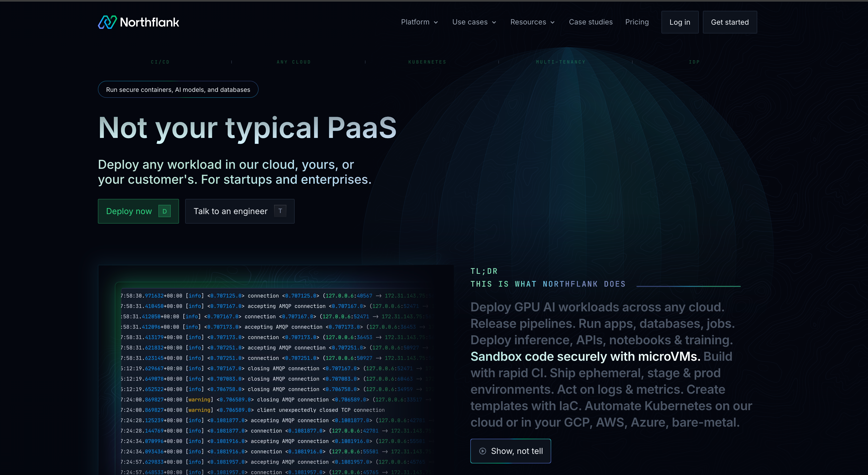Click the 'Run secure containers' pill banner
This screenshot has height=475, width=868.
[178, 90]
